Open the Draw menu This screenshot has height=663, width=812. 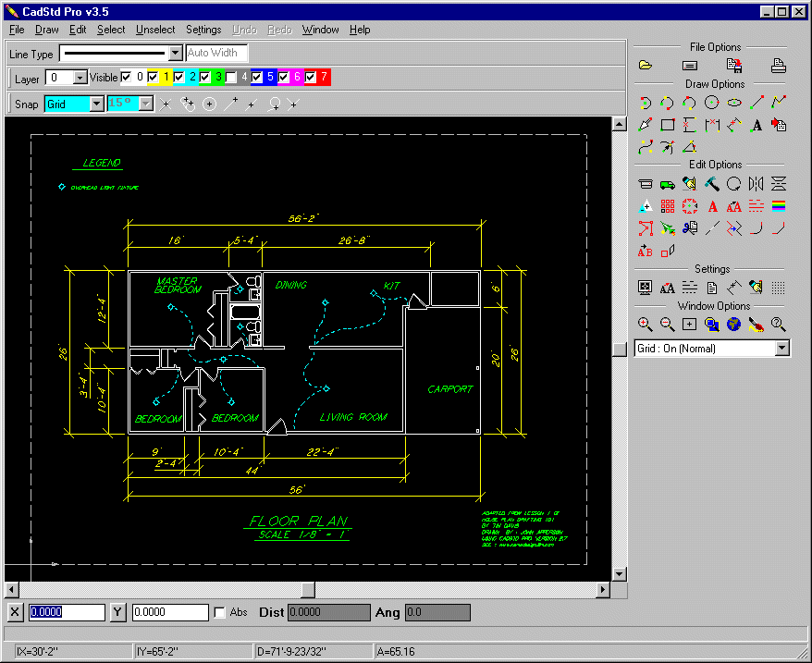point(46,30)
